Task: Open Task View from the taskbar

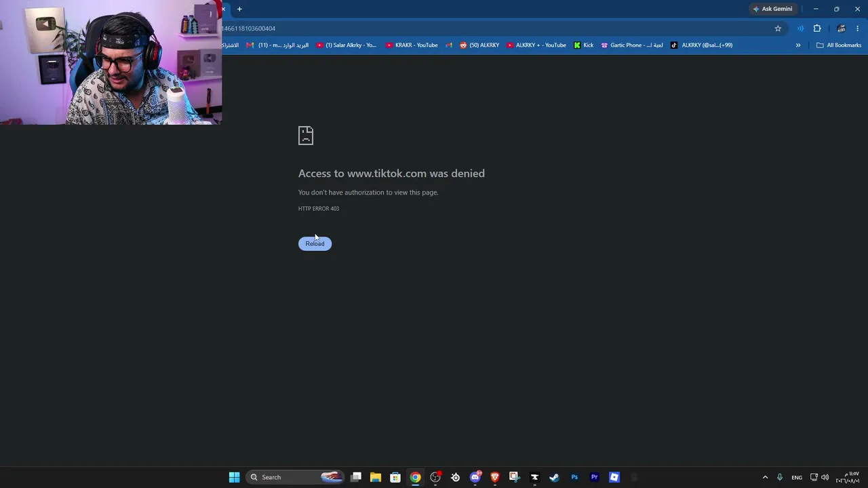Action: (356, 477)
